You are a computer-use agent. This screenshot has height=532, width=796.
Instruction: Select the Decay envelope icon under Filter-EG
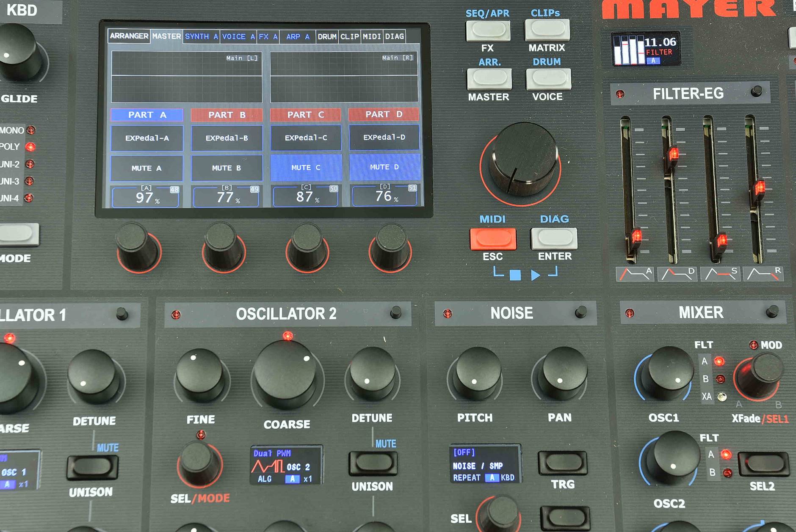tap(677, 274)
